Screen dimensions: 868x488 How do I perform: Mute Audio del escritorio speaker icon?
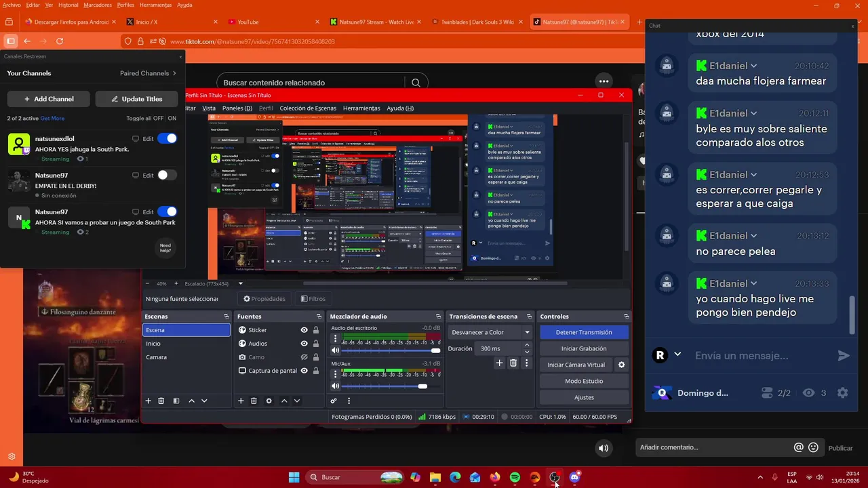click(x=335, y=350)
